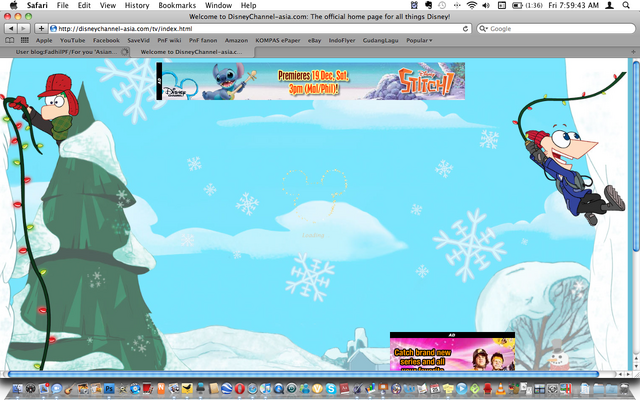Image resolution: width=640 pixels, height=400 pixels.
Task: Open the History menu
Action: 137,5
